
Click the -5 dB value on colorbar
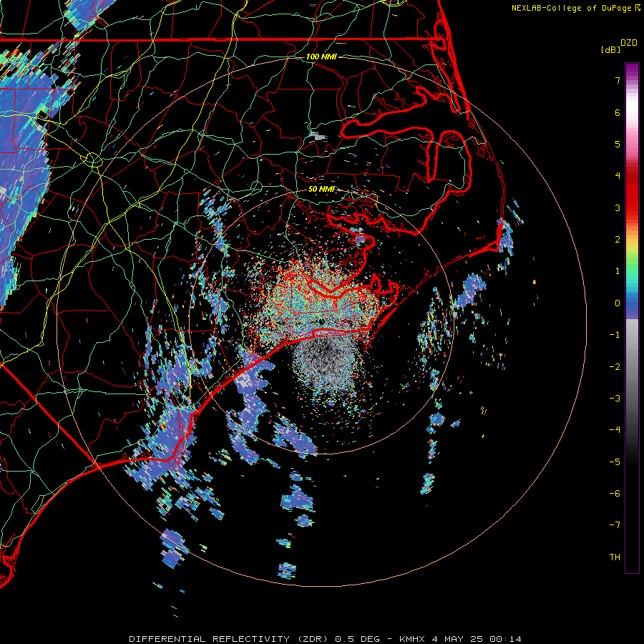click(x=615, y=462)
